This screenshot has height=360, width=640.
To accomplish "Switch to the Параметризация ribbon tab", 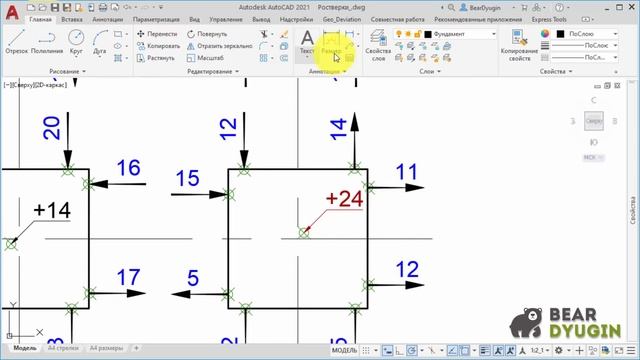I will coord(156,19).
